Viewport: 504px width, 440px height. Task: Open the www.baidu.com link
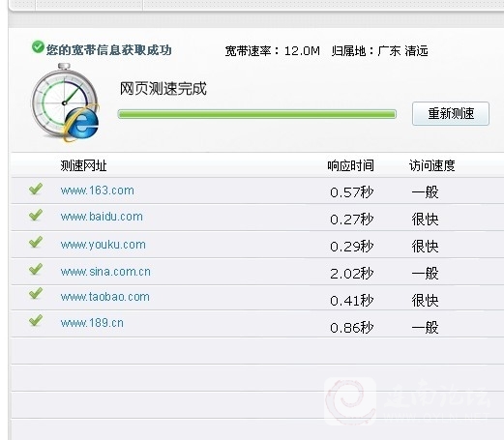(102, 217)
